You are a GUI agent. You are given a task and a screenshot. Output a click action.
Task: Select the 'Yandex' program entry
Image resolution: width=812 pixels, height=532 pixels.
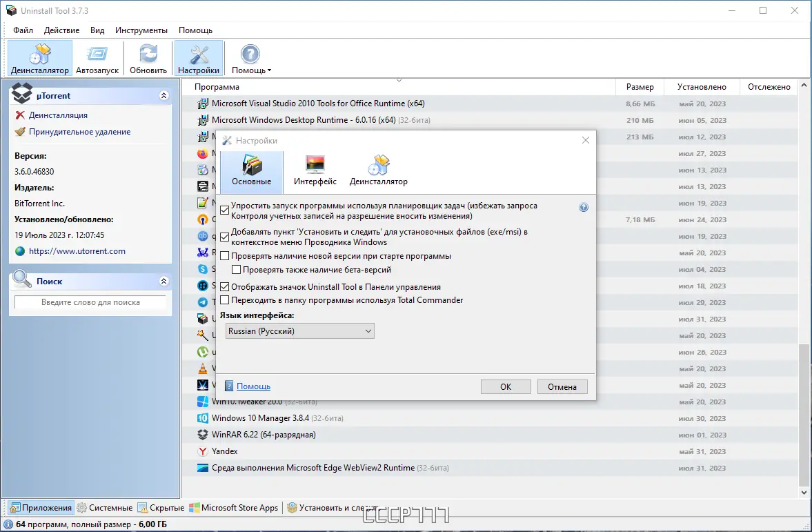click(225, 451)
